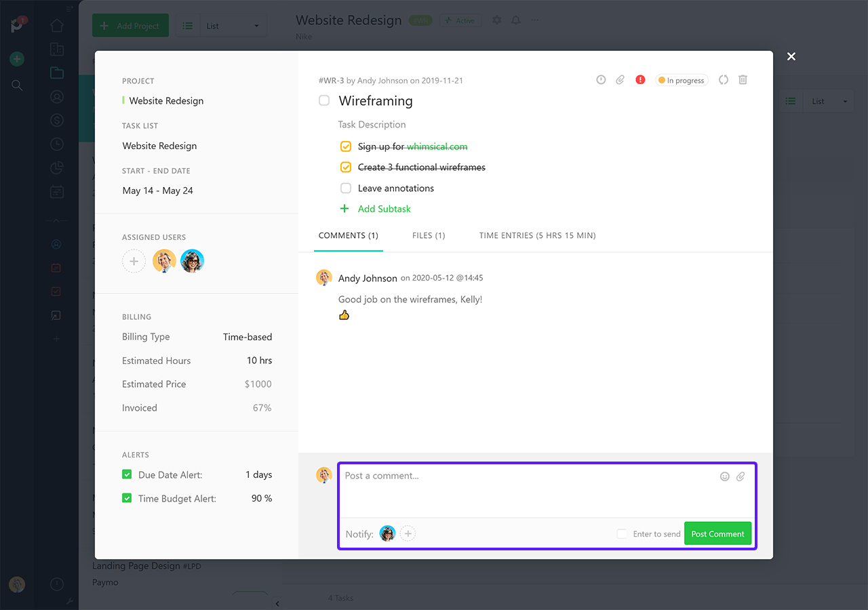
Task: Click the bell icon in the project header
Action: pos(516,20)
